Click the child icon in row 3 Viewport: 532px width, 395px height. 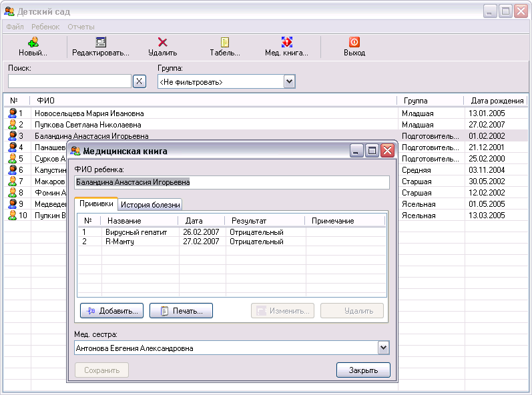[13, 135]
